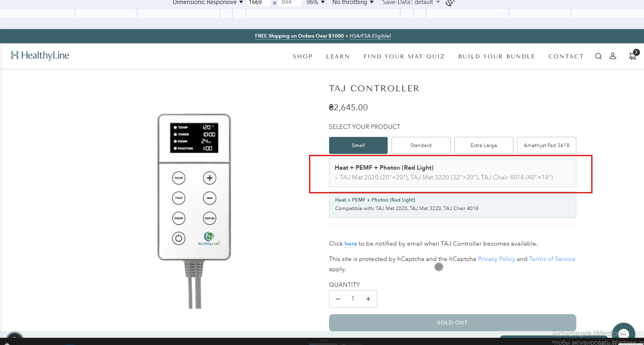Click the TAJ Controller product image
Viewport: 644px width, 345px height.
194,210
